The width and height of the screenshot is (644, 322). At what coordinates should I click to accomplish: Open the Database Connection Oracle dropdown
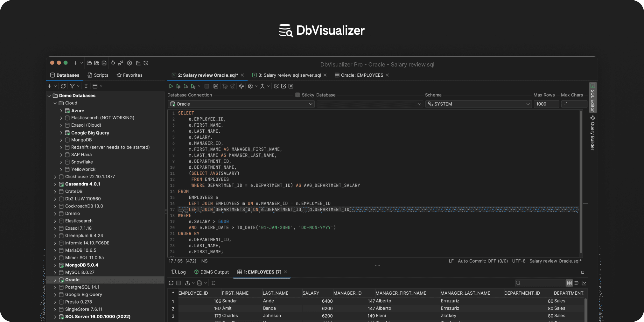tap(241, 104)
